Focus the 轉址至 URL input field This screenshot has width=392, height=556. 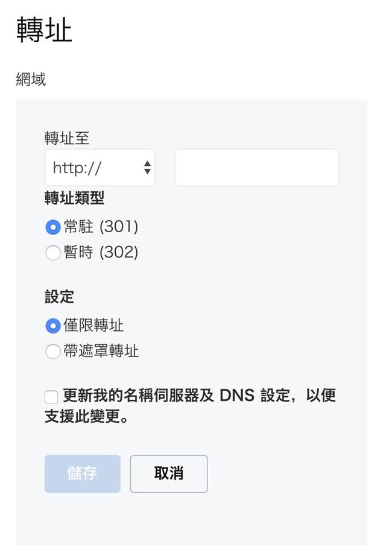click(256, 168)
